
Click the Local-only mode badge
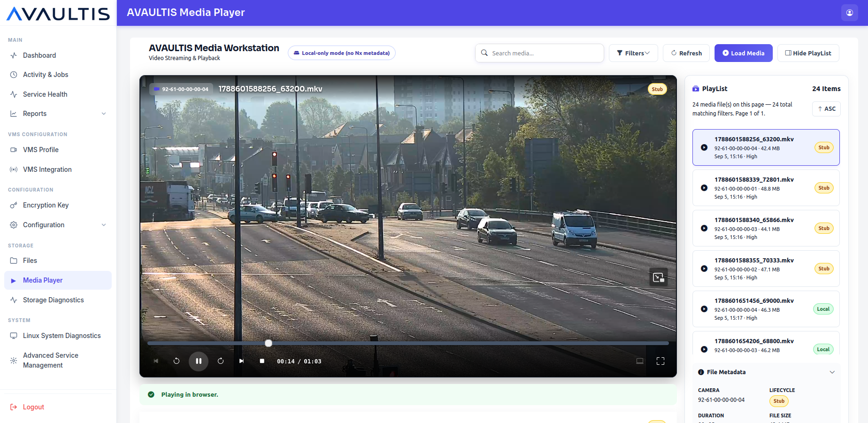click(342, 53)
